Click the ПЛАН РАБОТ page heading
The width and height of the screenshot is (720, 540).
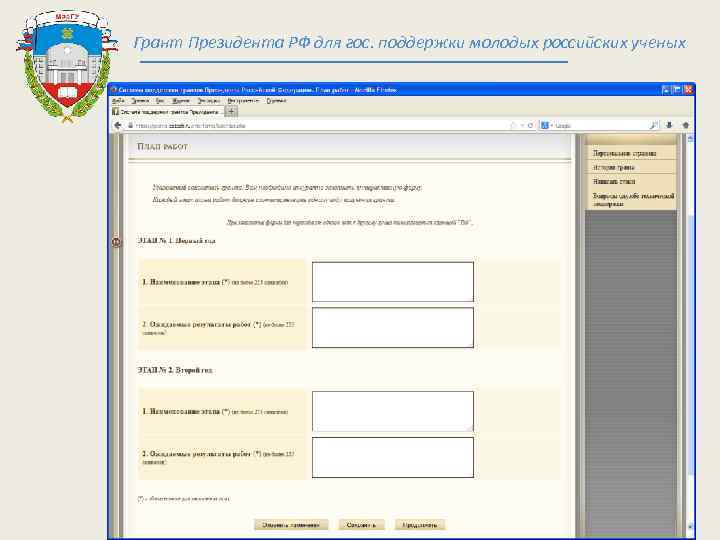(x=163, y=146)
